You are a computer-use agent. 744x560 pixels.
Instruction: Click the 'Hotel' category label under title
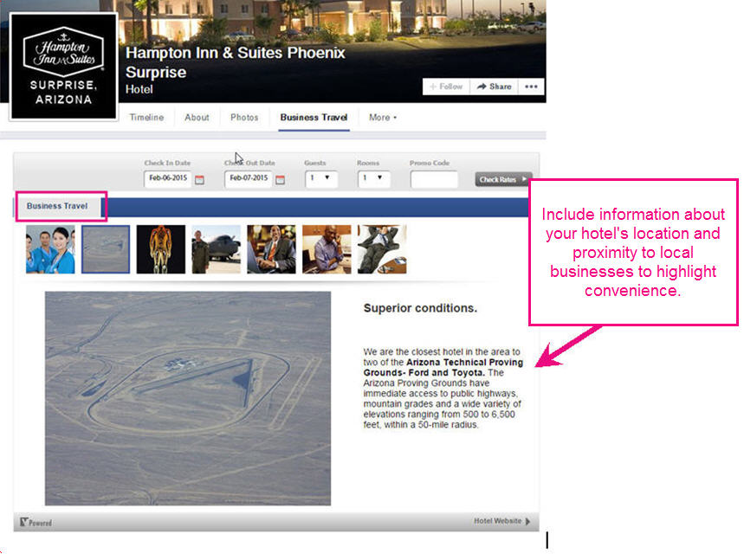point(139,89)
